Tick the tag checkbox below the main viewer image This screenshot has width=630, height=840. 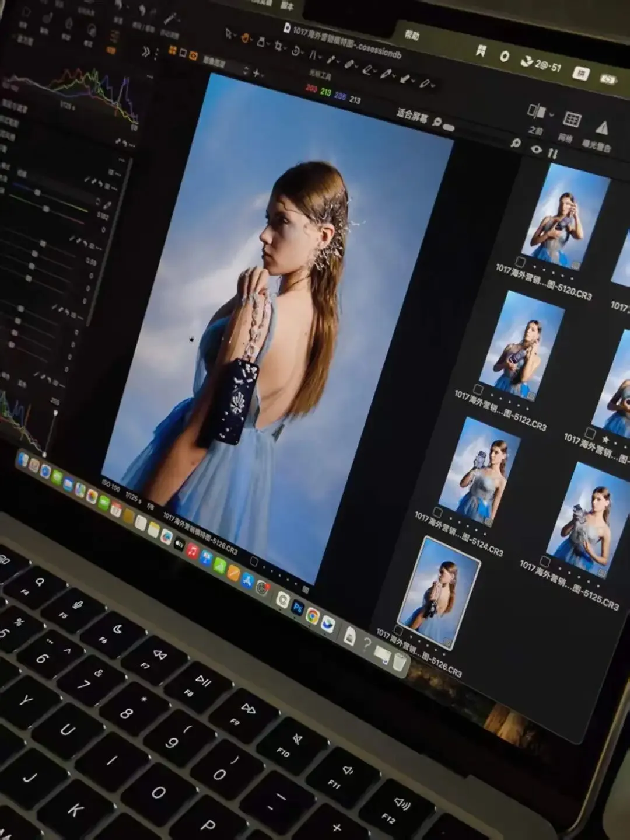(254, 561)
